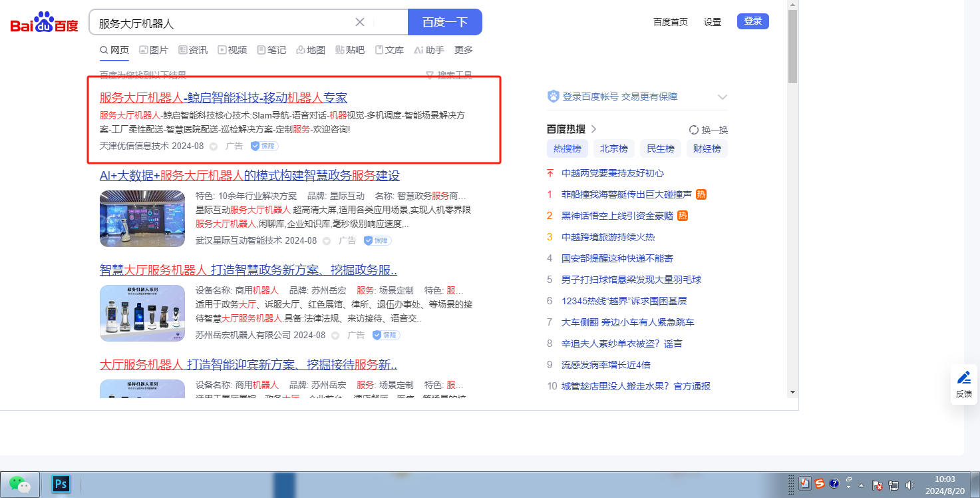This screenshot has height=498, width=980.
Task: Open hot topic 城管趁店里没人搬走水果？官方通报
Action: point(636,386)
